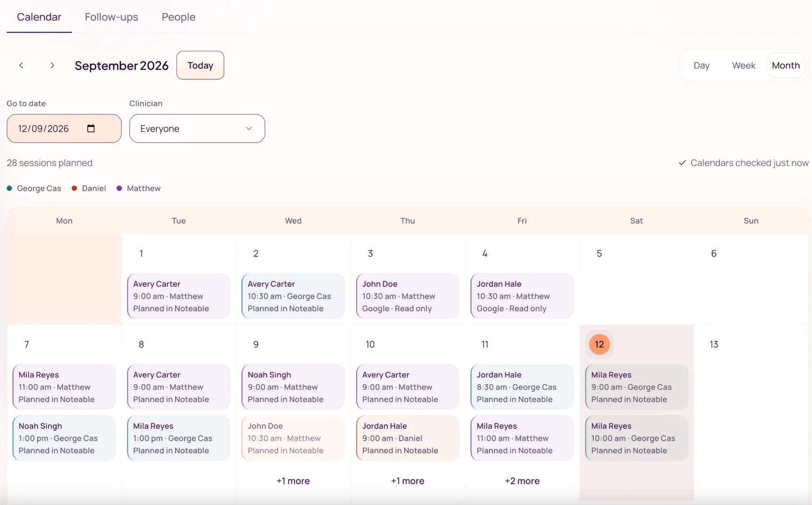The height and width of the screenshot is (505, 812).
Task: Click Calendars checked just now status
Action: (744, 163)
